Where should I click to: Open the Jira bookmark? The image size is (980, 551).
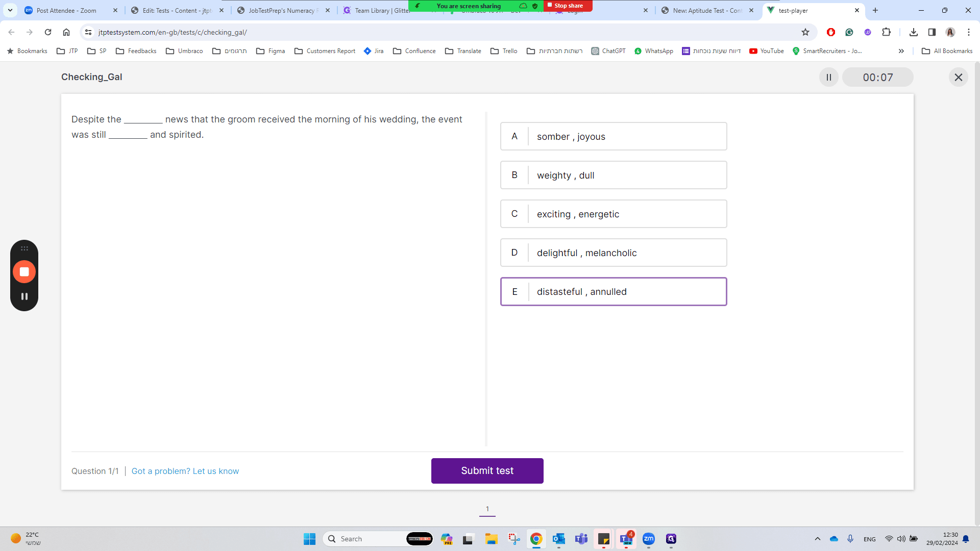click(373, 51)
